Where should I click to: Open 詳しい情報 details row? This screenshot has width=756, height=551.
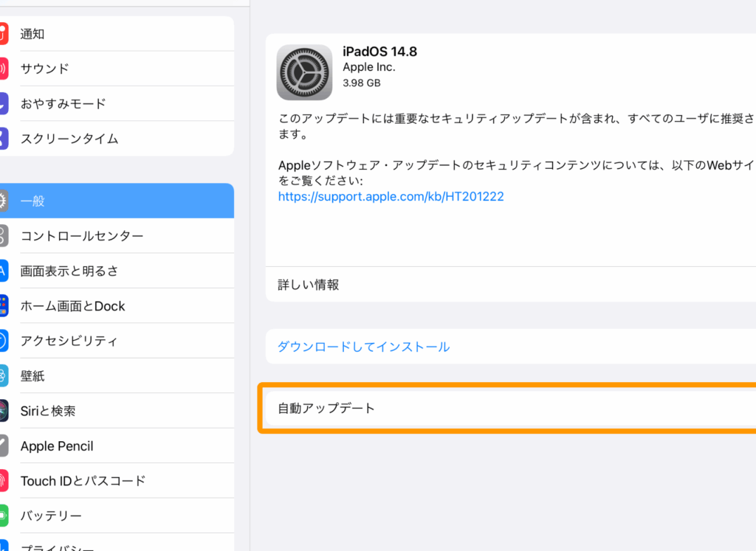point(511,285)
